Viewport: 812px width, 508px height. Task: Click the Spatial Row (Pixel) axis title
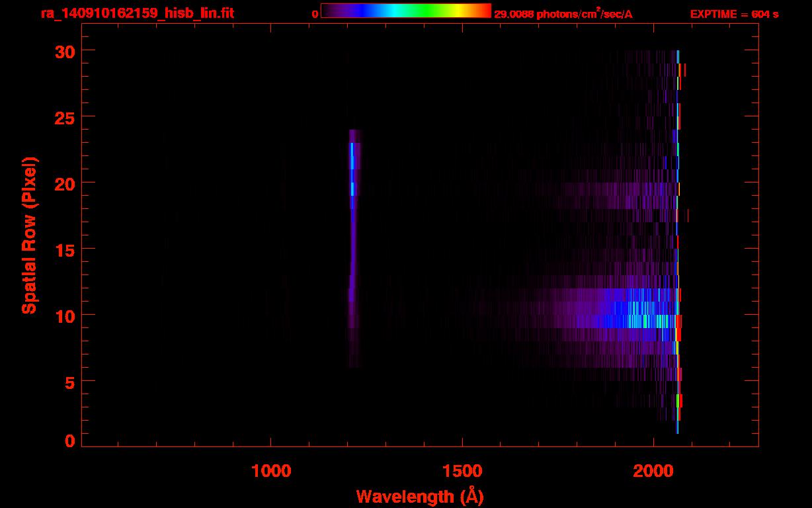[29, 235]
